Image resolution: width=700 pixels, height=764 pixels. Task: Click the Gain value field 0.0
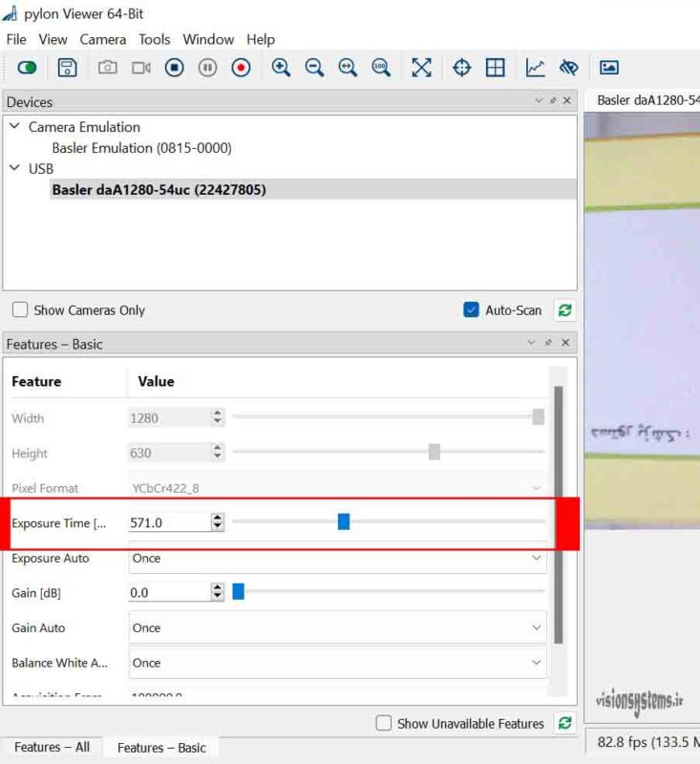[x=169, y=592]
